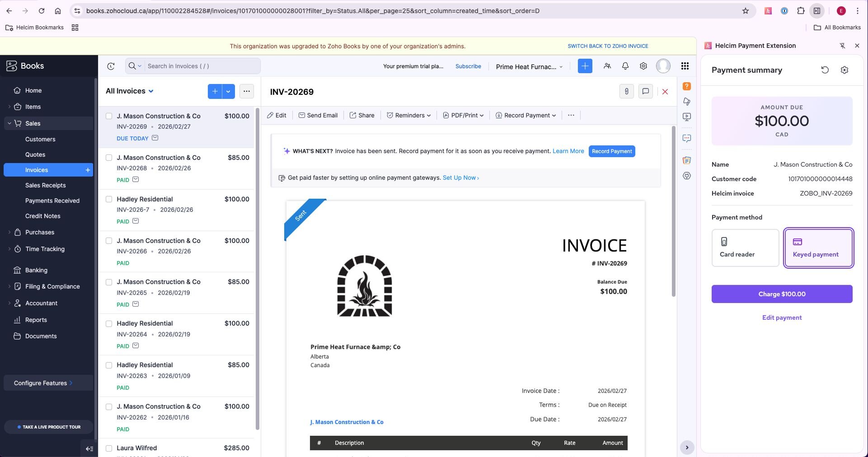Click the recent activity clock icon

coord(111,66)
